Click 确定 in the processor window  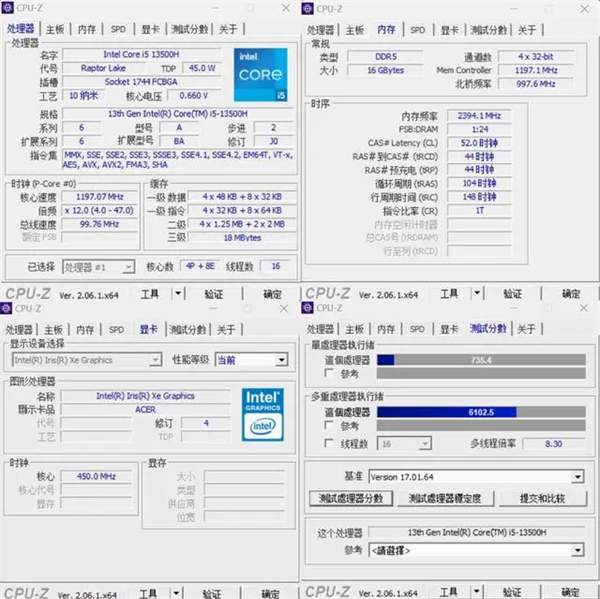pos(272,294)
